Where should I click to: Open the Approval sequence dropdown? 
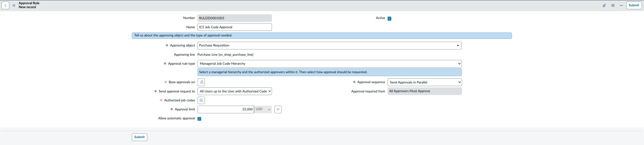[425, 82]
